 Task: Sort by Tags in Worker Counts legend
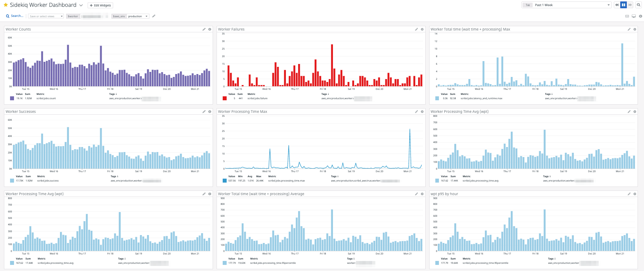[x=113, y=94]
